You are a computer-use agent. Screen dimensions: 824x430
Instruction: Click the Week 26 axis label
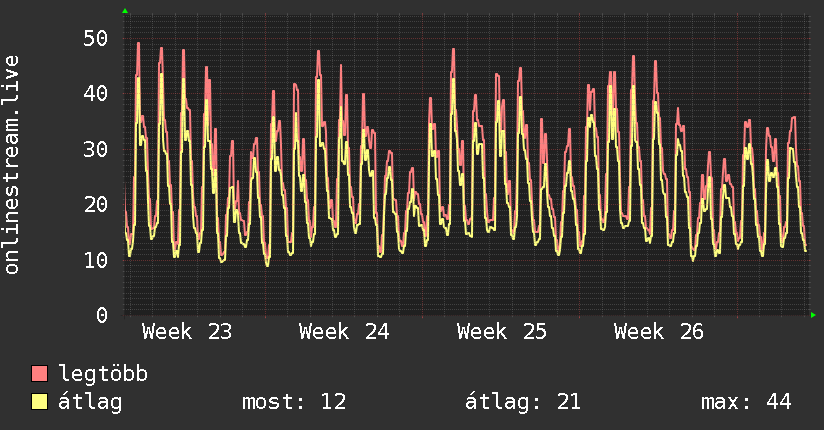point(658,332)
